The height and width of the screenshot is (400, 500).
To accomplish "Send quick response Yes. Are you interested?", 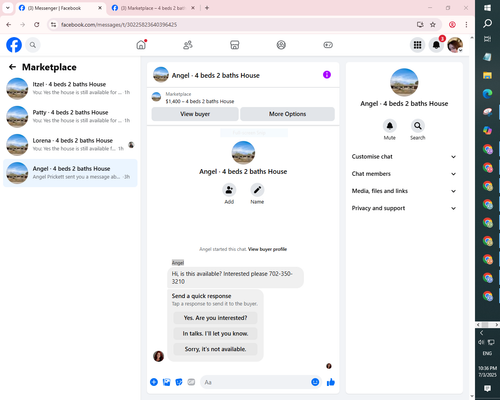I will coord(215,318).
